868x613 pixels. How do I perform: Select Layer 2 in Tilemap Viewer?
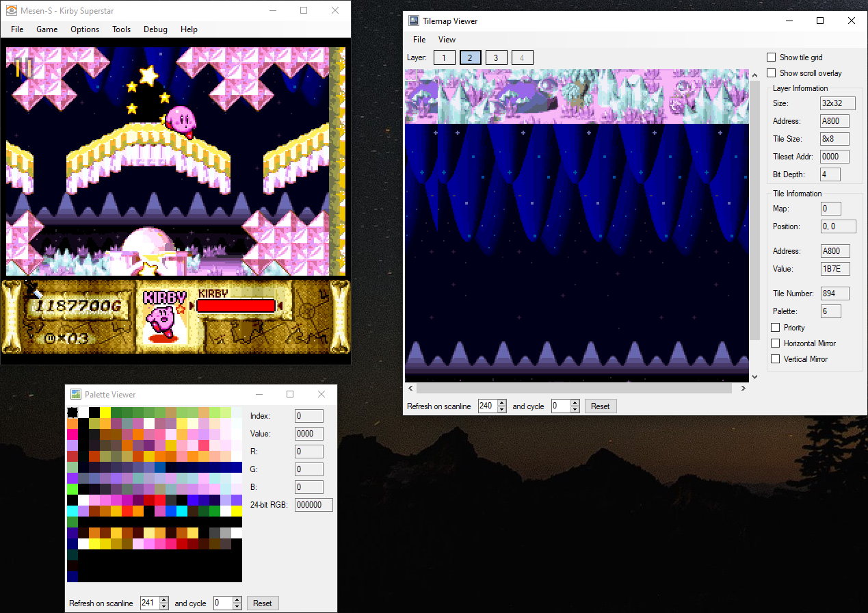(470, 58)
